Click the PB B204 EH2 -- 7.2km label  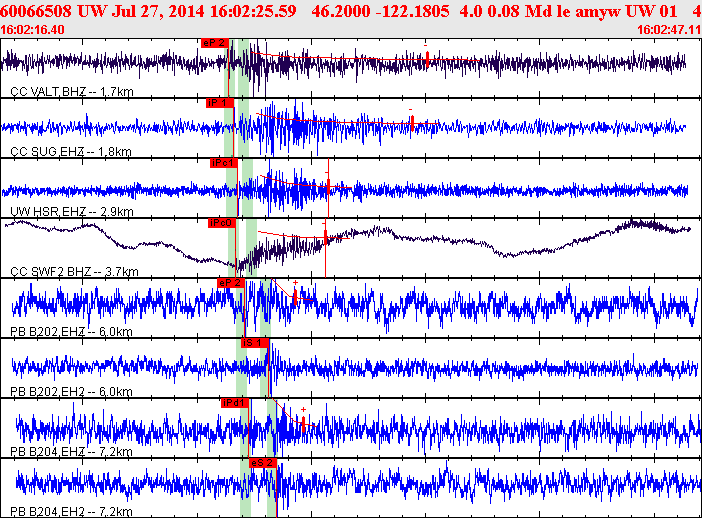point(71,512)
